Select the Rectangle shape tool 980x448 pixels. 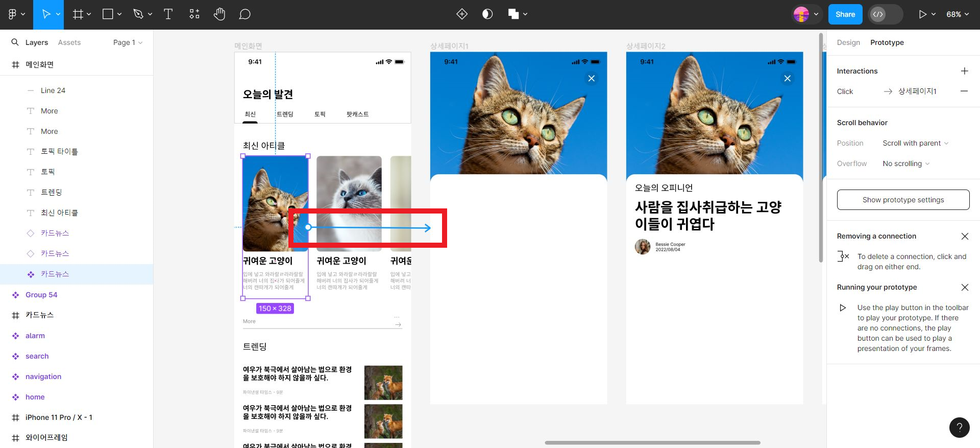pos(108,14)
